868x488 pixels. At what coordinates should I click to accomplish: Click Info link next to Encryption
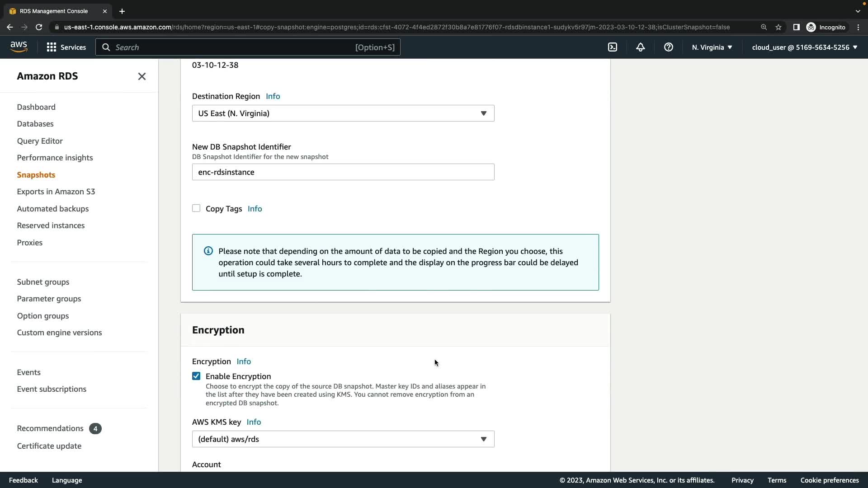pyautogui.click(x=244, y=361)
